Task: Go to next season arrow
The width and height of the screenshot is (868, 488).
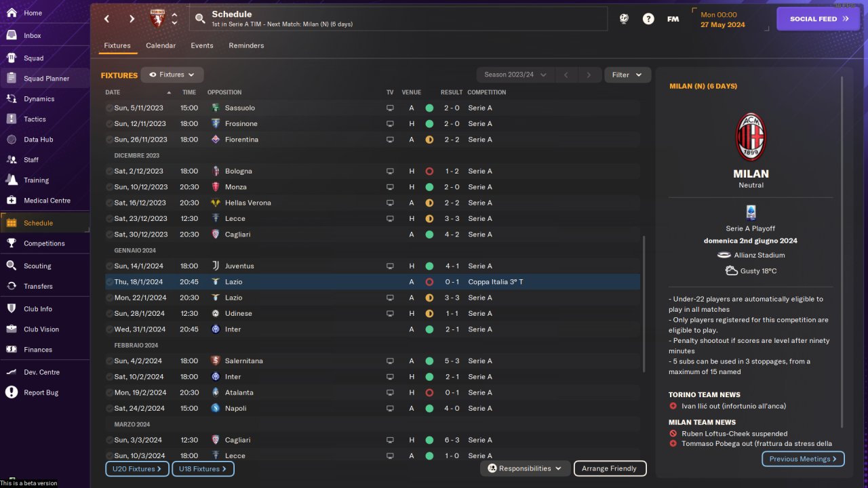Action: (x=589, y=75)
